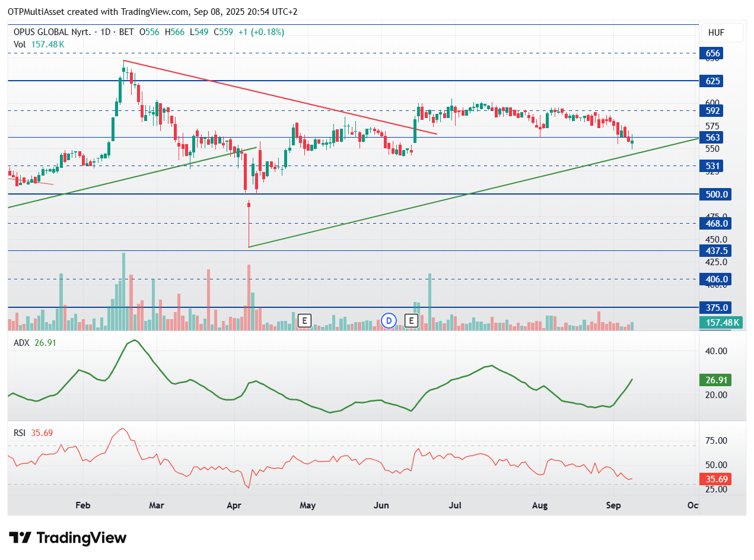Click the left earnings E marker
Viewport: 754px width, 560px height.
click(x=304, y=321)
